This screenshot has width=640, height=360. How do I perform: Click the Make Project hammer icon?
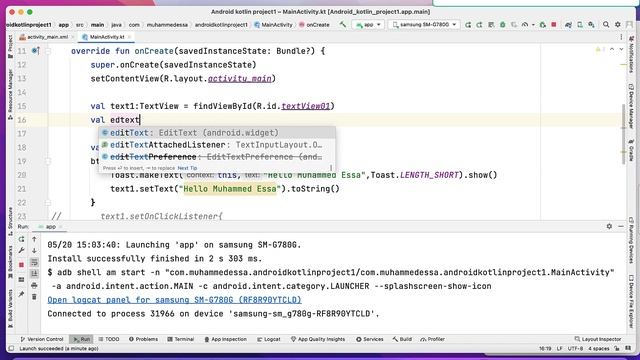[342, 24]
